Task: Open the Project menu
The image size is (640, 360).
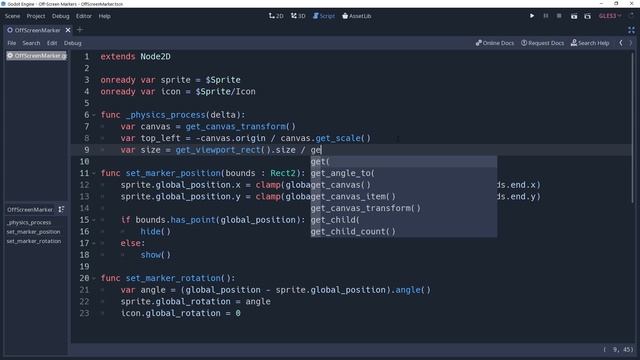Action: [36, 16]
